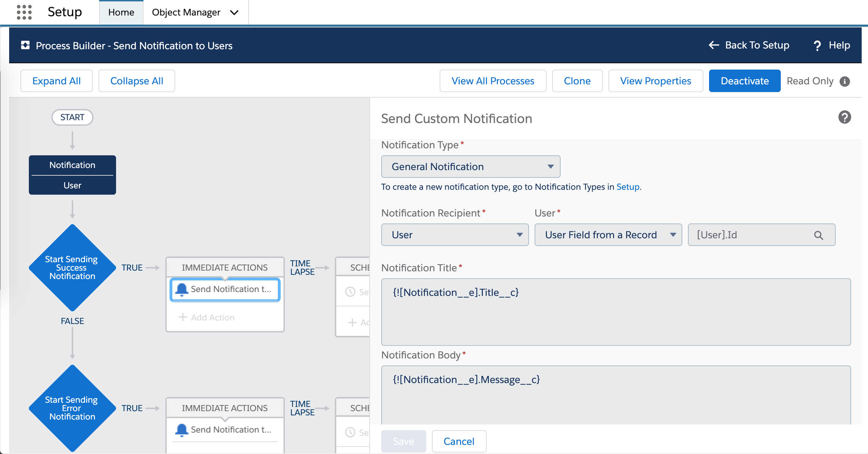
Task: Open the Notification Type dropdown
Action: pos(471,167)
